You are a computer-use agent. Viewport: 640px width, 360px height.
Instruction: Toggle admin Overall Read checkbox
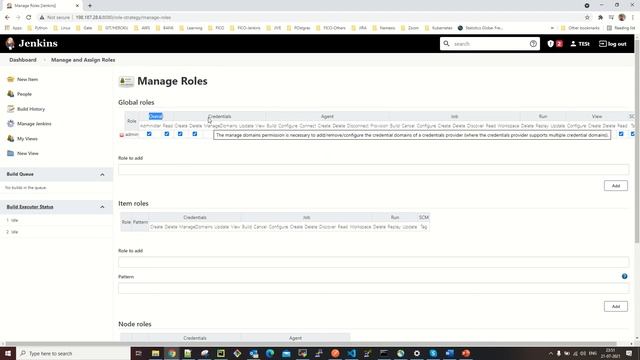point(167,134)
